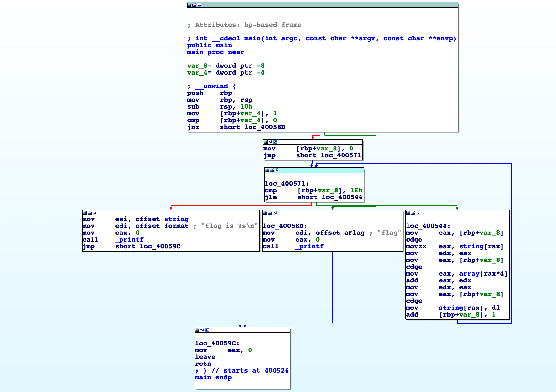This screenshot has height=392, width=556.
Task: Click 'loc_40059C' jmp target in left block
Action: (160, 246)
